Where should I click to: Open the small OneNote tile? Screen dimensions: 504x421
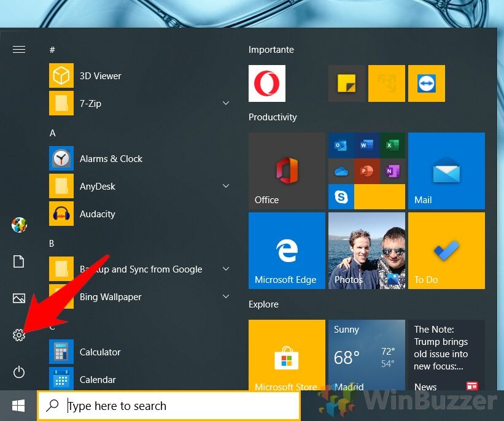392,171
